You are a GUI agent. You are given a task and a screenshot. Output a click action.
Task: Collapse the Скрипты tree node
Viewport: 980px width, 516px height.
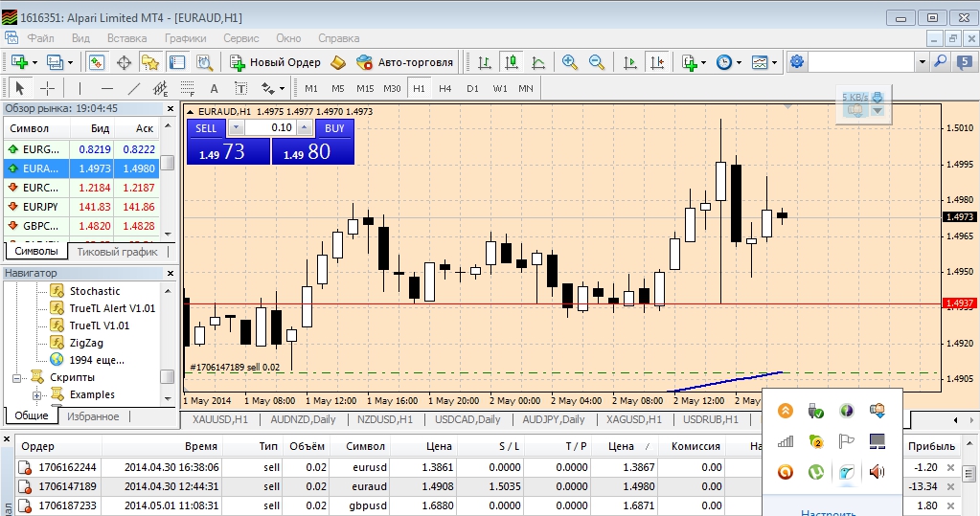coord(17,378)
